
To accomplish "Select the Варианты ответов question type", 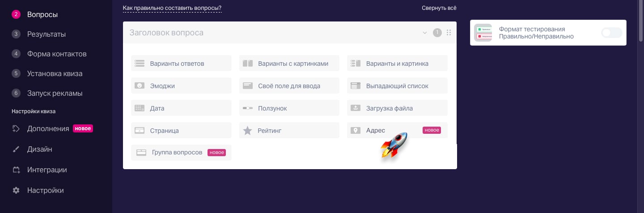I will (181, 63).
